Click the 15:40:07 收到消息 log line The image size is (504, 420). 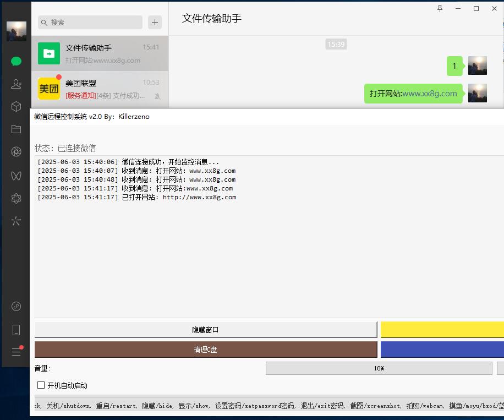136,171
